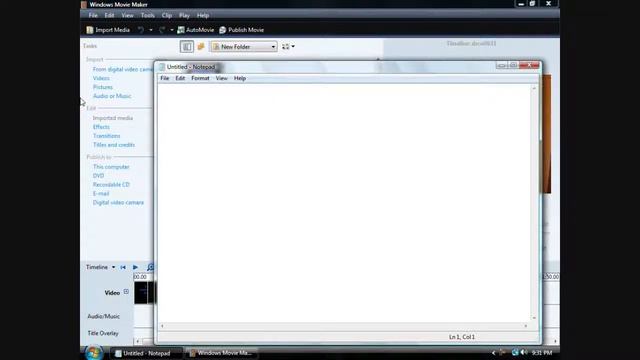Click the Videos import link
Viewport: 640px width, 360px height.
[x=101, y=78]
